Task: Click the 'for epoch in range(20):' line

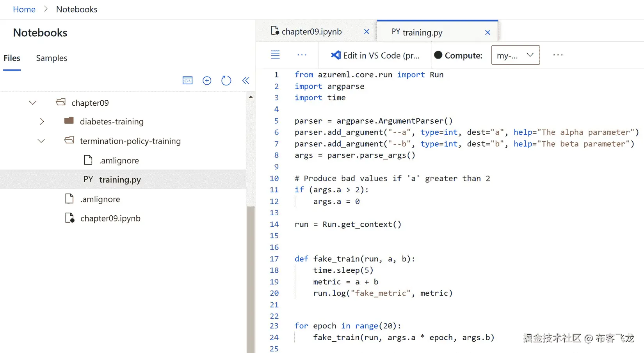Action: coord(348,326)
